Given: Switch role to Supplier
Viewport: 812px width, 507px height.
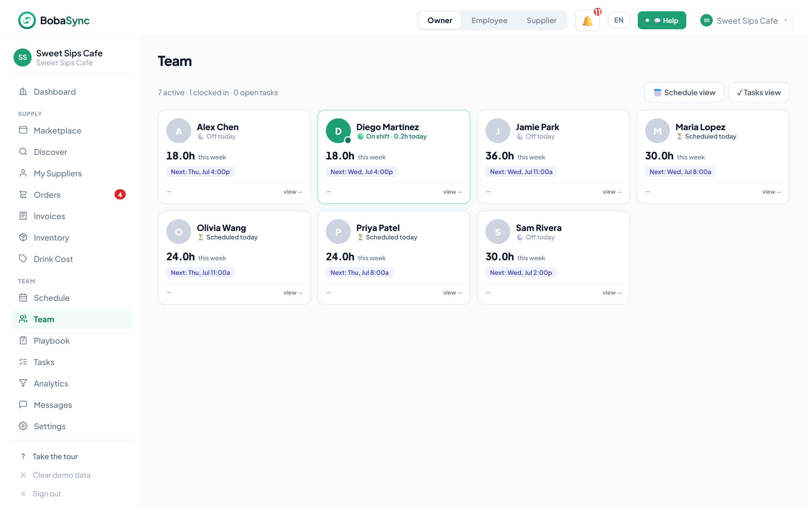Looking at the screenshot, I should click(541, 21).
